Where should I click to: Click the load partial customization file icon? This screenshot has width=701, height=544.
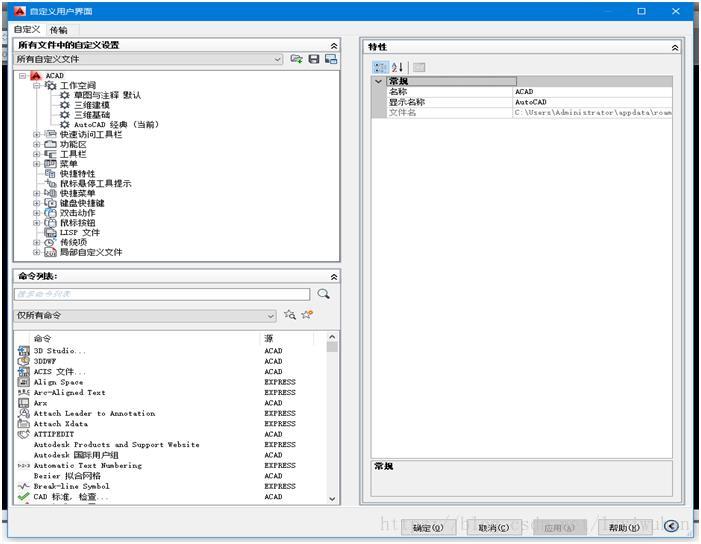point(296,59)
